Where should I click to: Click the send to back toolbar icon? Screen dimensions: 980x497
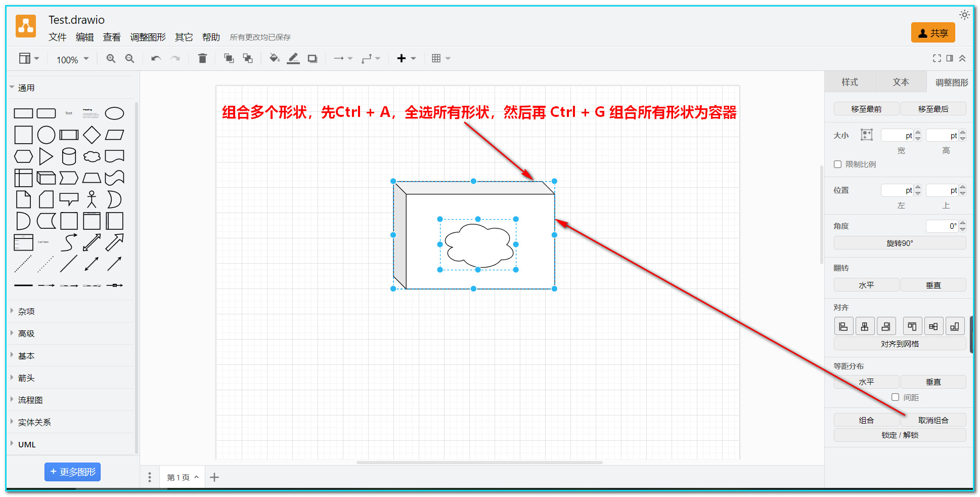pyautogui.click(x=248, y=59)
